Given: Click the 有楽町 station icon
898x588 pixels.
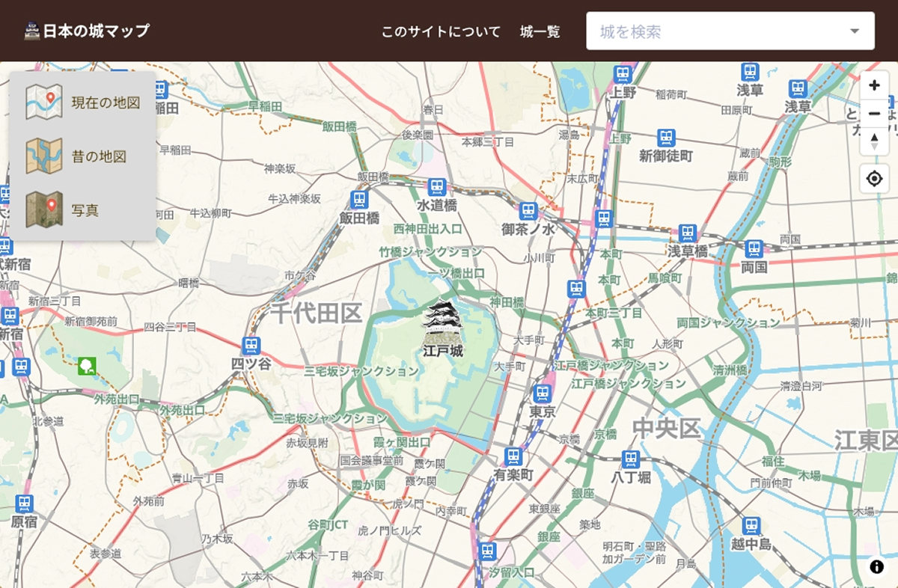Looking at the screenshot, I should (x=513, y=456).
